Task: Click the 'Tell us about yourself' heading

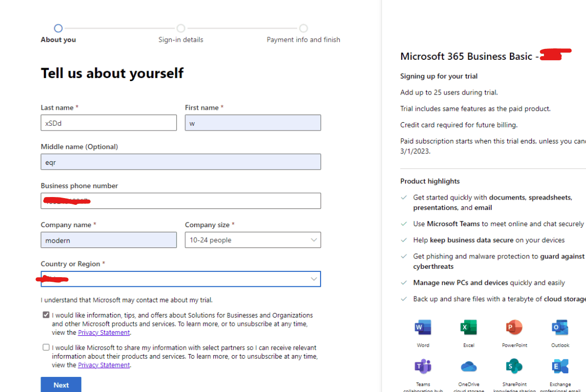Action: click(112, 73)
